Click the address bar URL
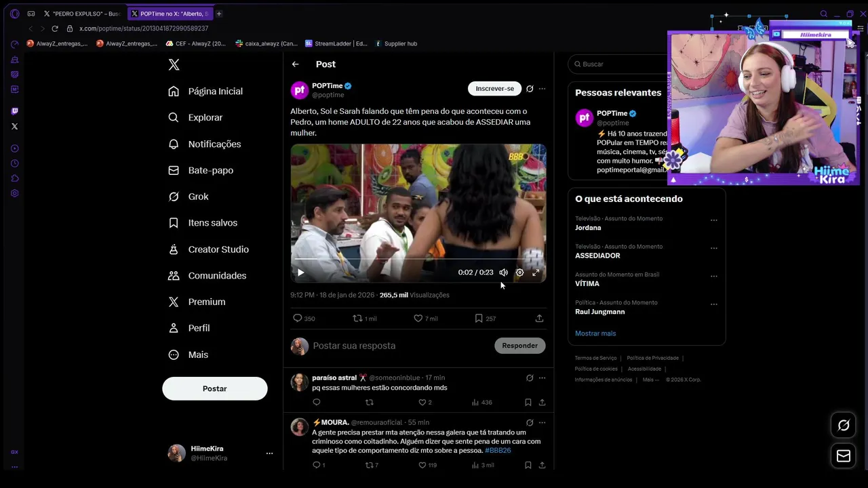The width and height of the screenshot is (868, 488). (144, 28)
